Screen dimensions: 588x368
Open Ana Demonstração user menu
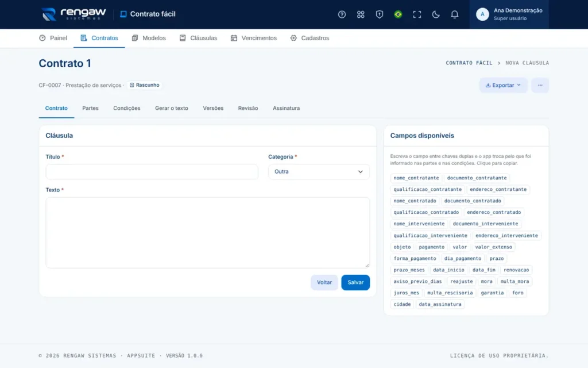tap(509, 14)
